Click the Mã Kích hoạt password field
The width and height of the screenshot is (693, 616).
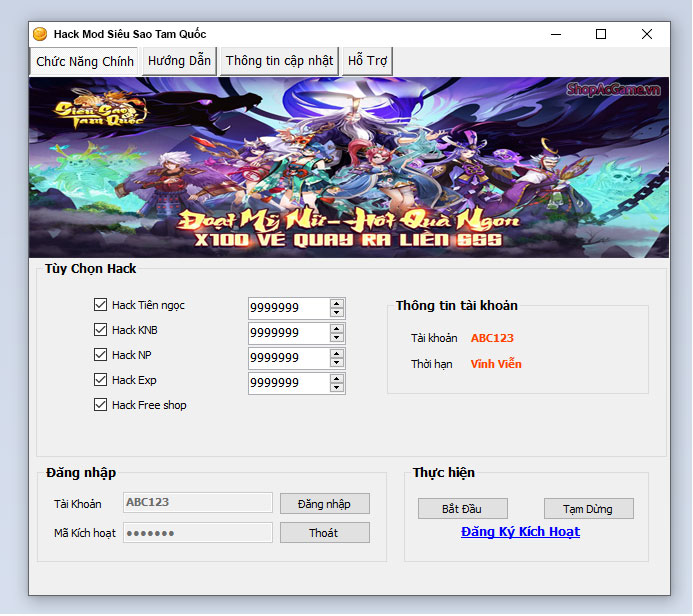(198, 532)
